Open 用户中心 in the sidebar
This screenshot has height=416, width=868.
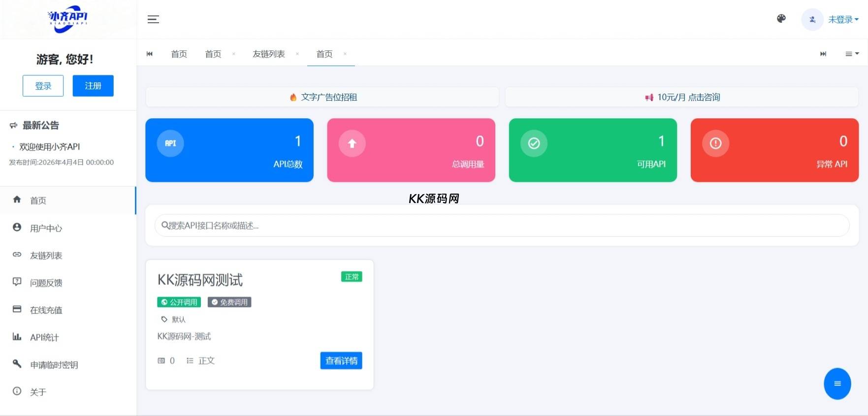[x=68, y=228]
